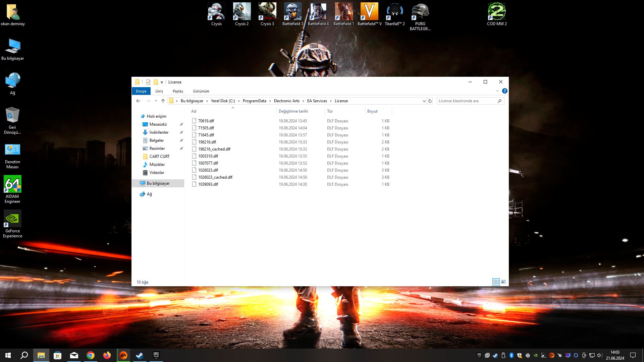Click the refresh button beside address bar
This screenshot has width=644, height=362.
[430, 101]
